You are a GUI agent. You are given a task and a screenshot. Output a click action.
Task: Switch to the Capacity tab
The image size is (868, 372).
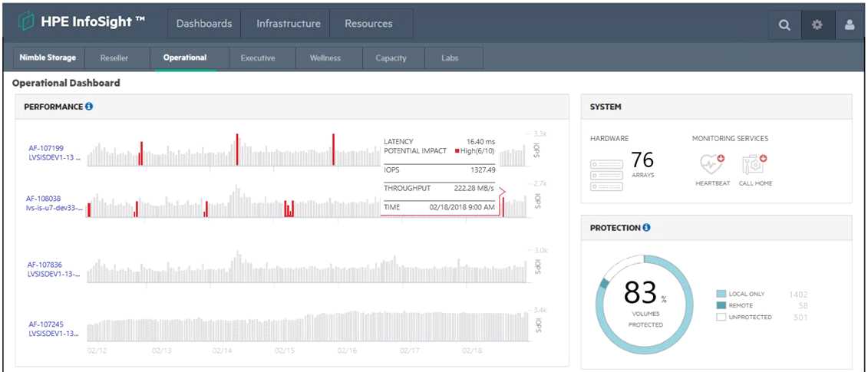[x=391, y=58]
